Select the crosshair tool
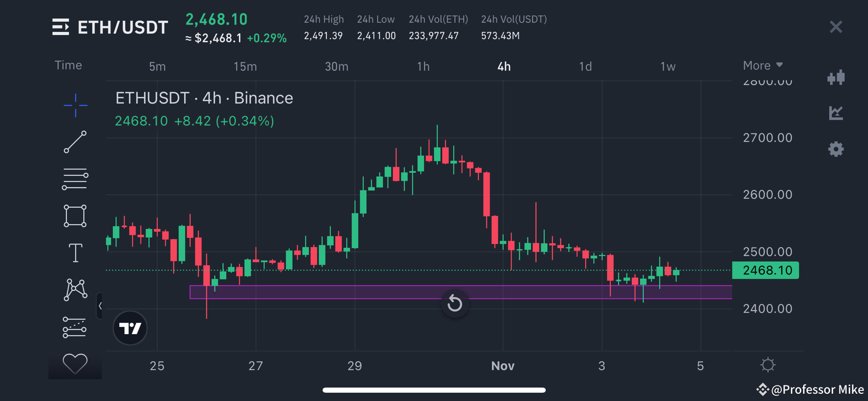This screenshot has height=401, width=868. [x=75, y=105]
